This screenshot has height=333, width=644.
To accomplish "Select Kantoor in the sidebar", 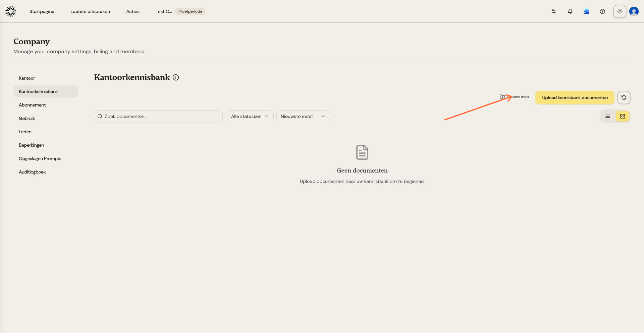I will [x=46, y=78].
